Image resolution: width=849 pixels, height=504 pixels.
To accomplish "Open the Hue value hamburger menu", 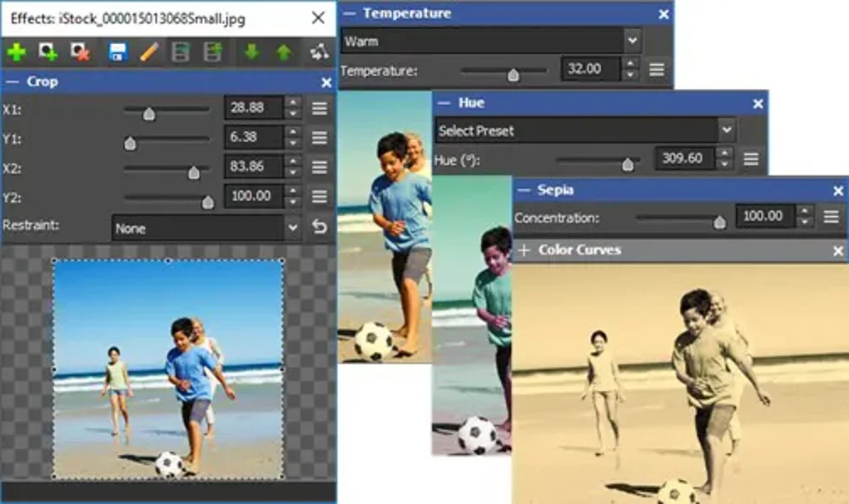I will click(751, 159).
